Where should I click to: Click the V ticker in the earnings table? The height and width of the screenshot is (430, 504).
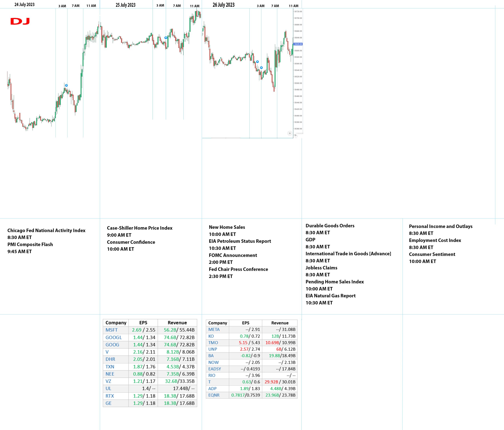point(107,352)
